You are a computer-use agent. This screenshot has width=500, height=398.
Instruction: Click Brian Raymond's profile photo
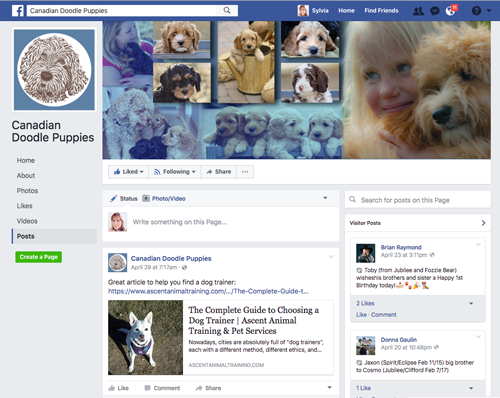(x=366, y=253)
